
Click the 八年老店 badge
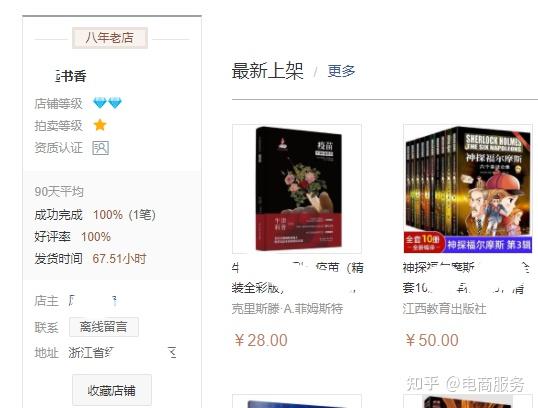click(110, 37)
